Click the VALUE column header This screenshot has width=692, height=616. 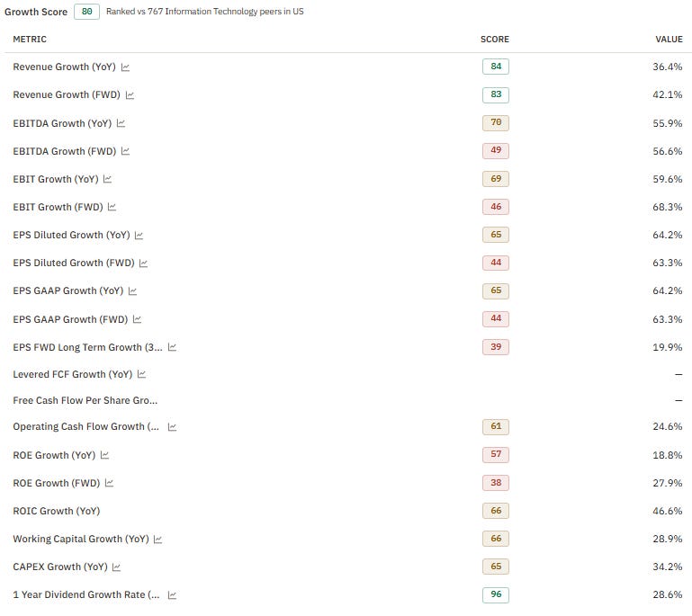point(669,40)
